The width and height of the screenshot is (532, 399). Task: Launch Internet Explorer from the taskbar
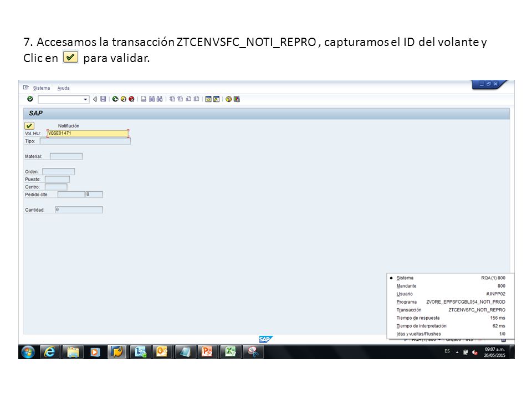click(50, 352)
